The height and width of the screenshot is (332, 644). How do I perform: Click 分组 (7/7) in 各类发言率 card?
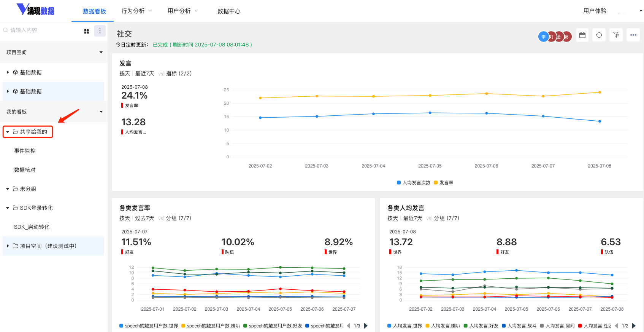(179, 218)
